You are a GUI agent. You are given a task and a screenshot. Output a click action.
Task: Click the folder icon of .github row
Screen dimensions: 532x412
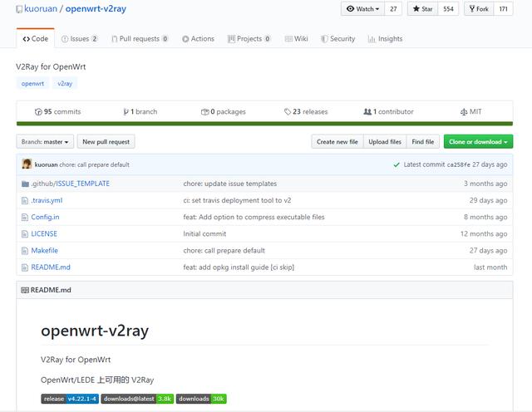25,184
